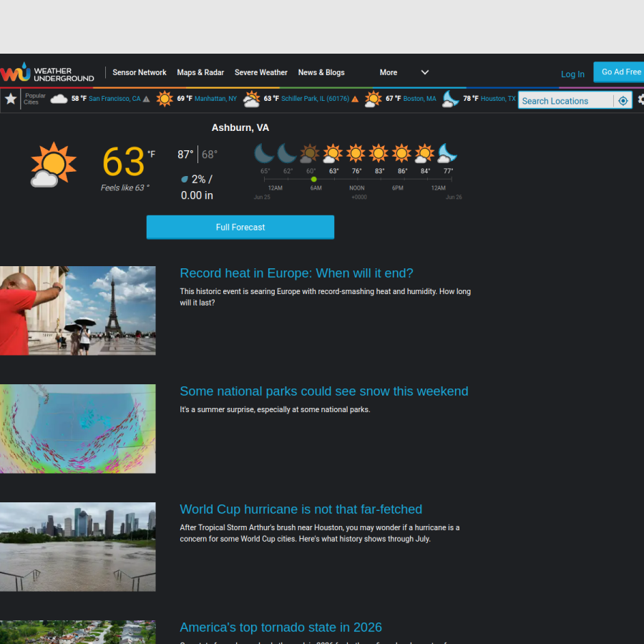Click the large current conditions sun icon
This screenshot has width=644, height=644.
tap(54, 165)
